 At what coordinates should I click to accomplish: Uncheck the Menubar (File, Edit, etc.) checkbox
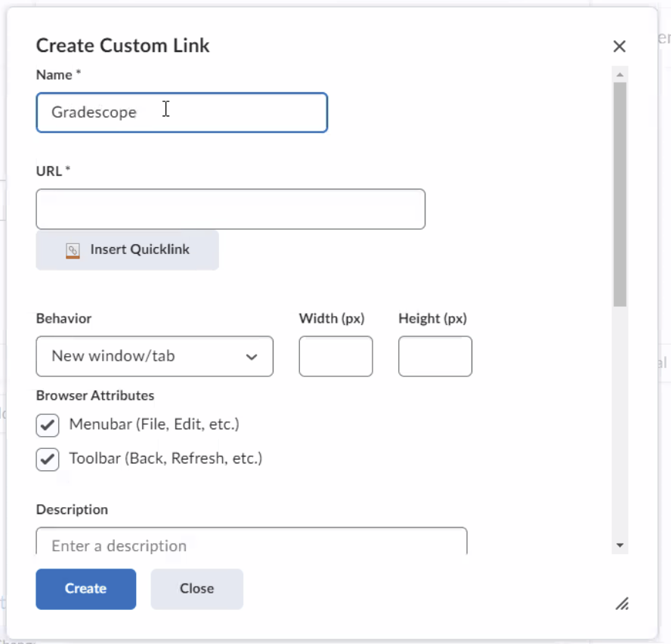[x=48, y=426]
